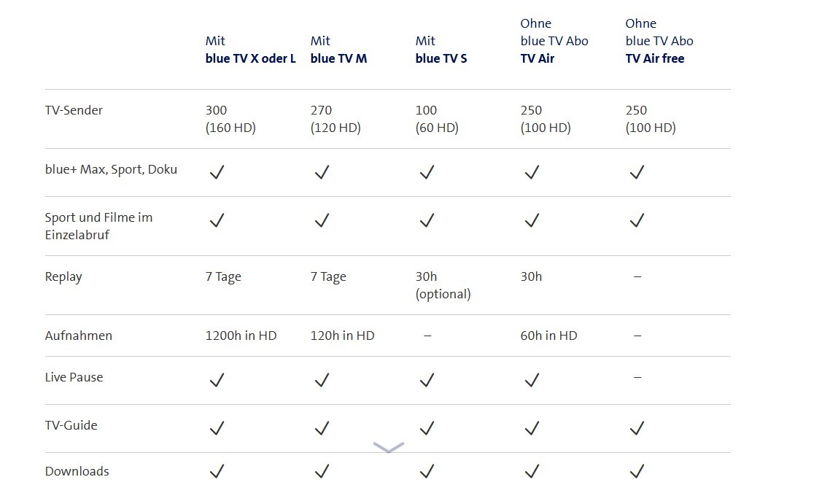Viewport: 838px width, 504px height.
Task: Click Live Pause checkmark under blue TV X oder L
Action: pos(217,380)
